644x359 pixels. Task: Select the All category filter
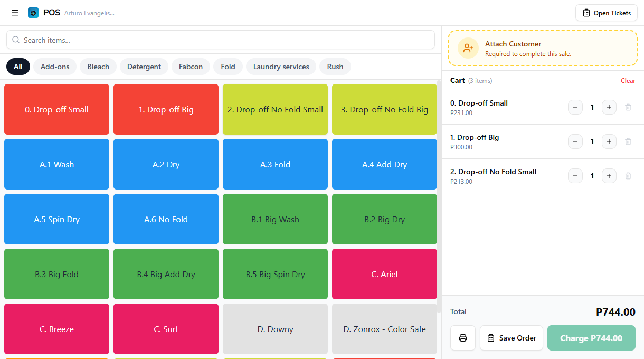point(18,67)
